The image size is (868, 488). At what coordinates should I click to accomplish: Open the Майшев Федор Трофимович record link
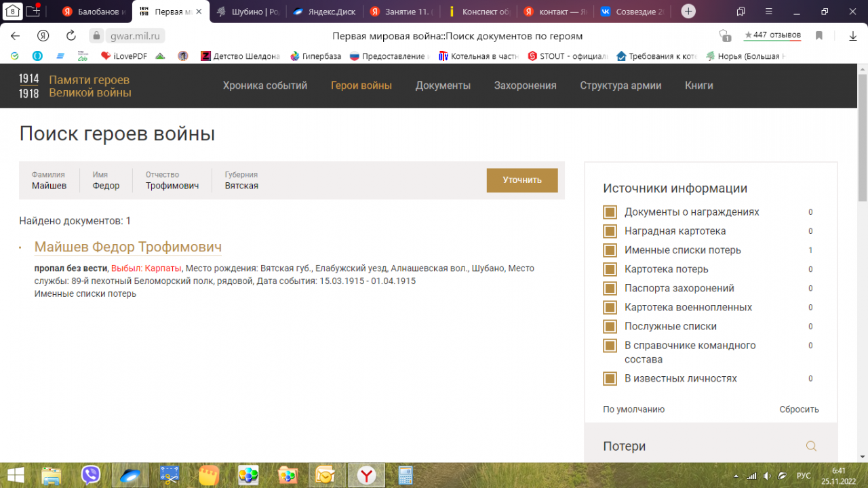tap(127, 247)
